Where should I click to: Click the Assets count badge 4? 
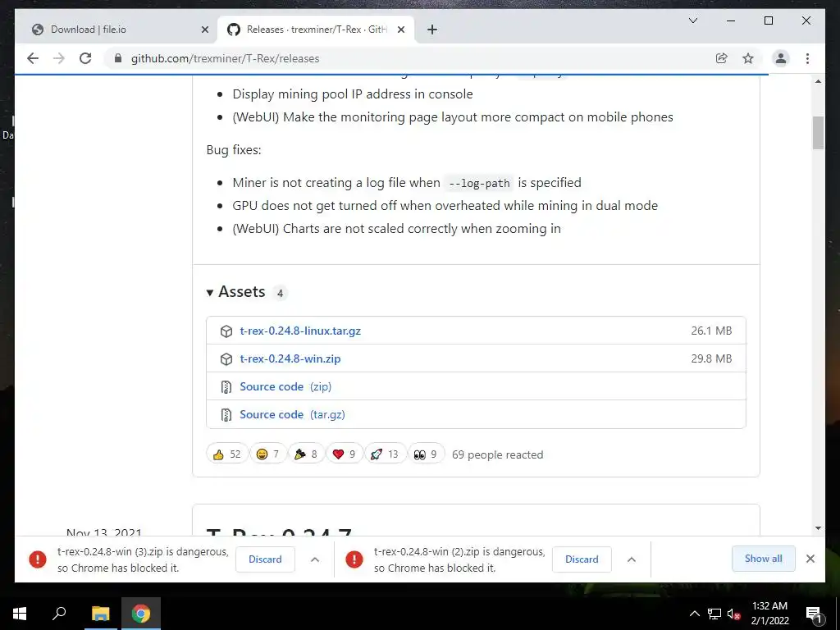pyautogui.click(x=280, y=293)
